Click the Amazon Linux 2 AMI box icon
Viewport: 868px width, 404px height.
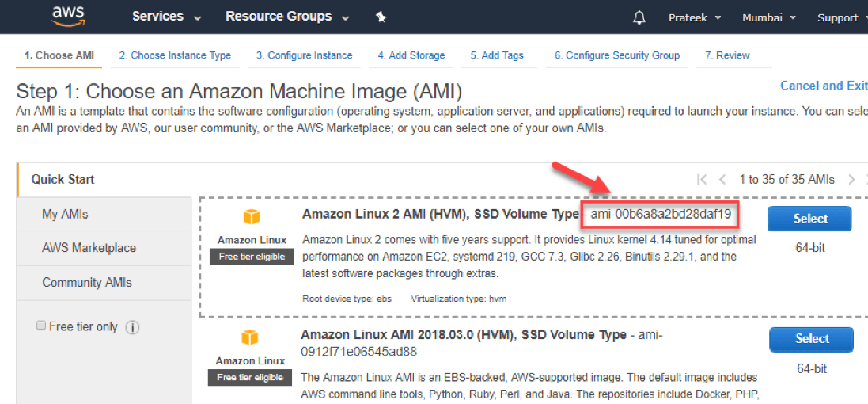pyautogui.click(x=251, y=218)
